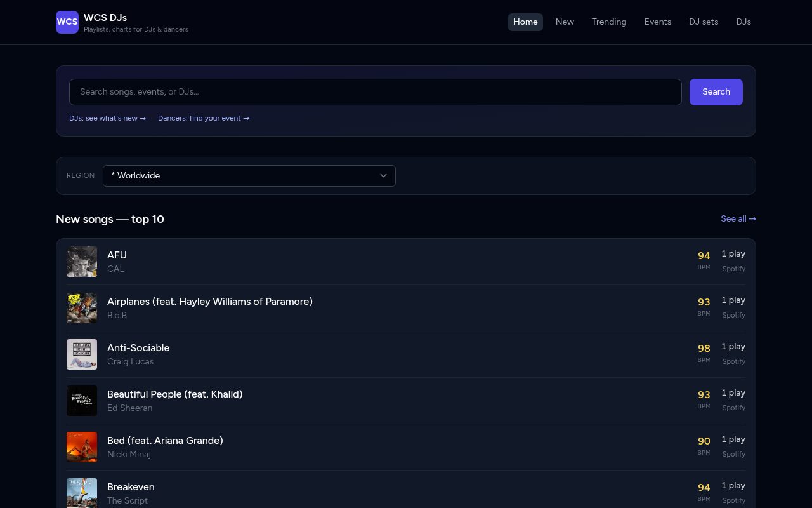The height and width of the screenshot is (508, 812).
Task: Open the song title 'AFU'
Action: click(117, 255)
